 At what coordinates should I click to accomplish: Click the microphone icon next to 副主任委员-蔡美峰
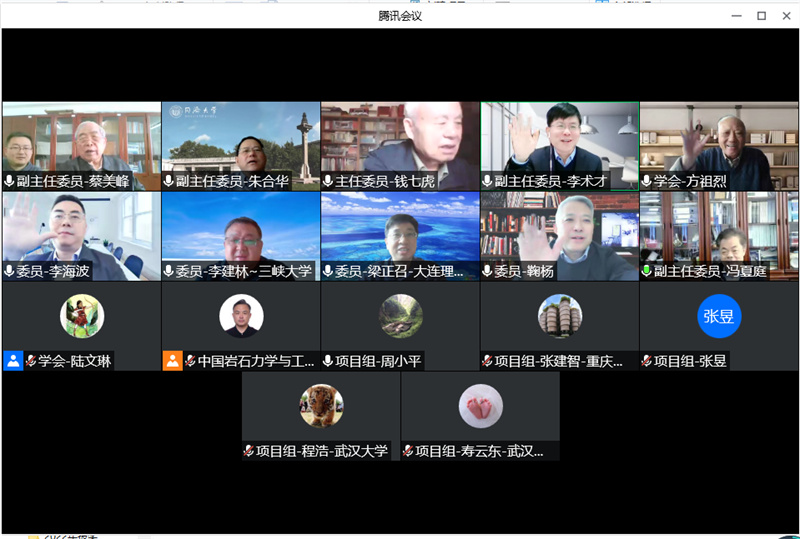(10, 182)
